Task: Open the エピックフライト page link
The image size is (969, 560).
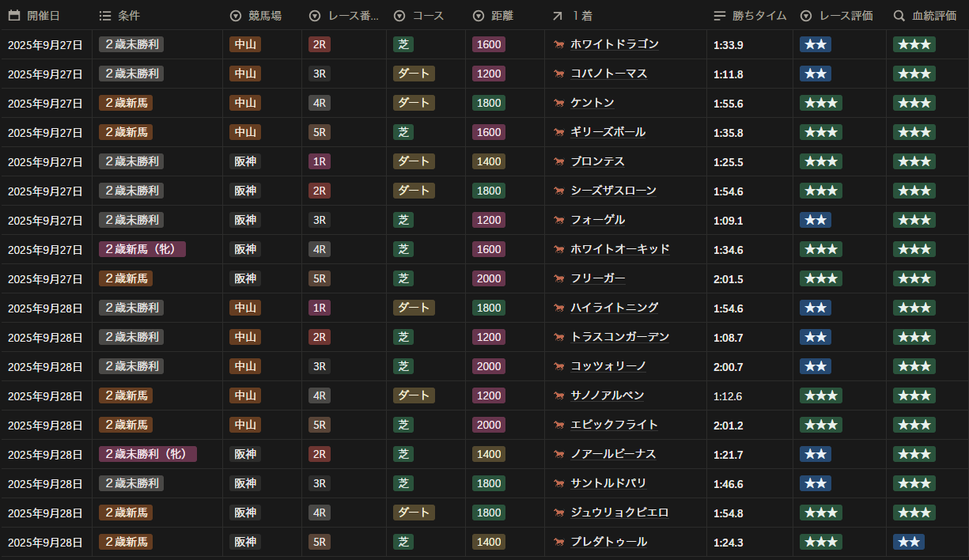Action: (x=614, y=425)
